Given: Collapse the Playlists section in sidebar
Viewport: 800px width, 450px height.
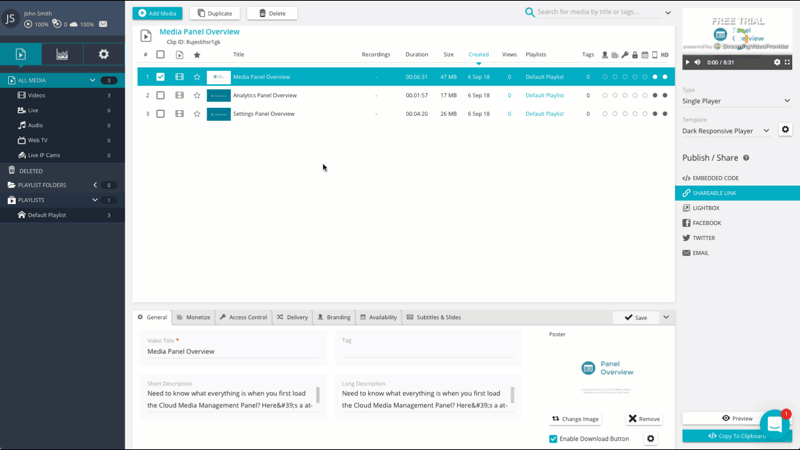Looking at the screenshot, I should point(95,200).
